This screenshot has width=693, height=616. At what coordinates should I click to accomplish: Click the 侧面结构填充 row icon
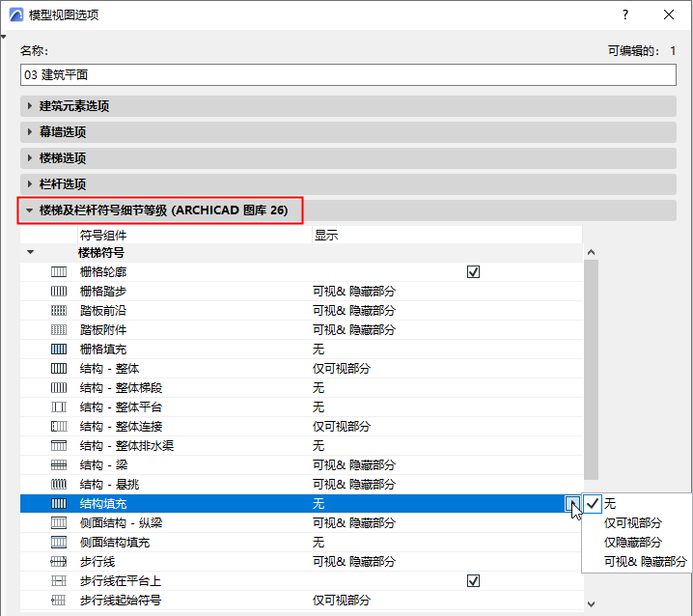point(59,543)
